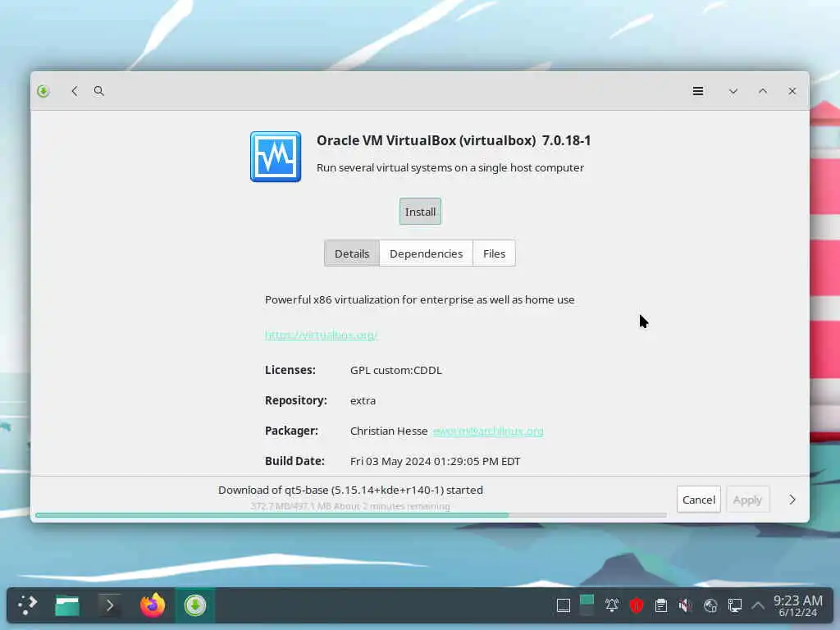Launch the terminal from taskbar

point(109,605)
